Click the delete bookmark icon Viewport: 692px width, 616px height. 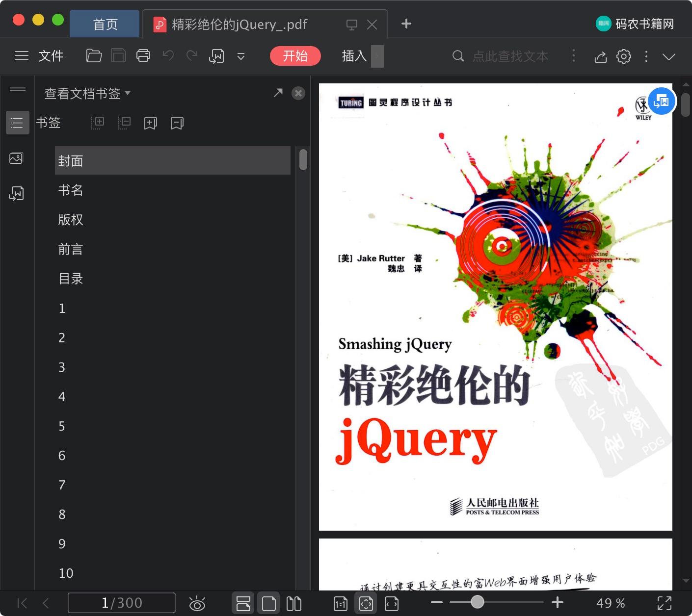(177, 123)
